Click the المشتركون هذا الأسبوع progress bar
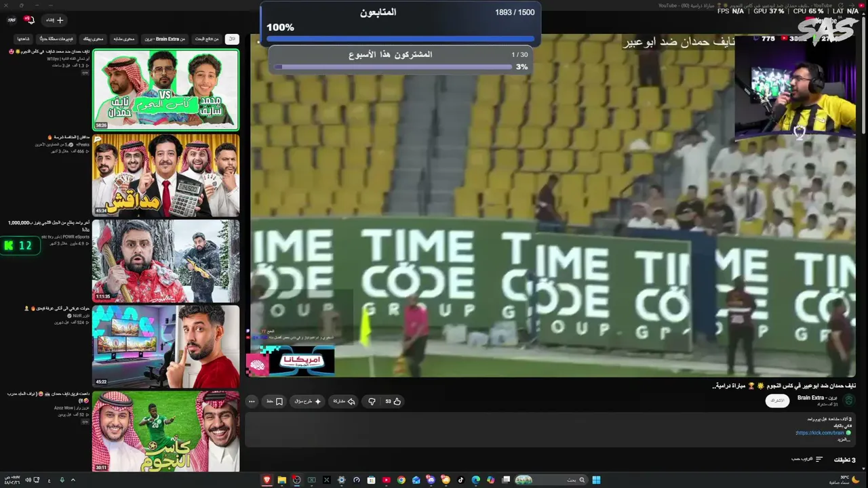 pos(393,67)
